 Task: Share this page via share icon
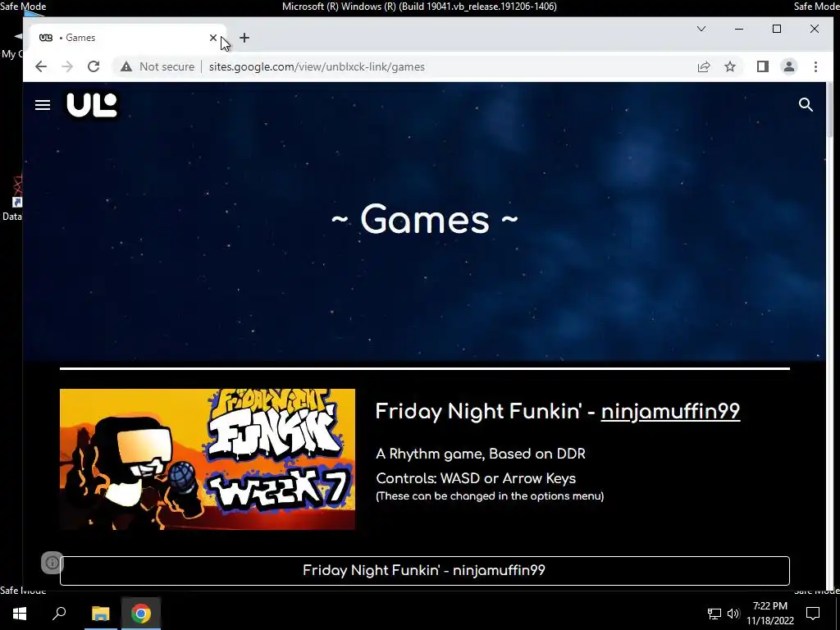click(x=703, y=66)
